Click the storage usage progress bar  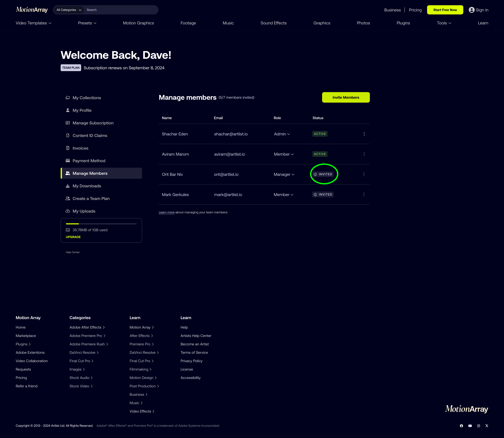point(101,224)
